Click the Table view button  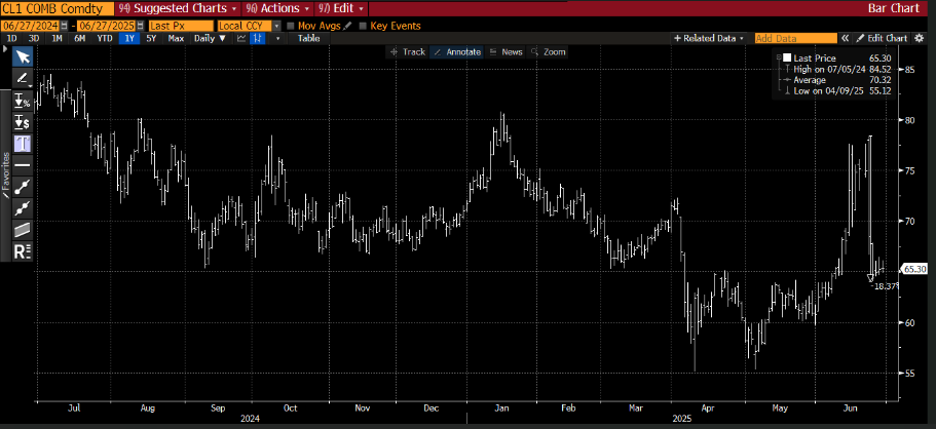[x=309, y=38]
